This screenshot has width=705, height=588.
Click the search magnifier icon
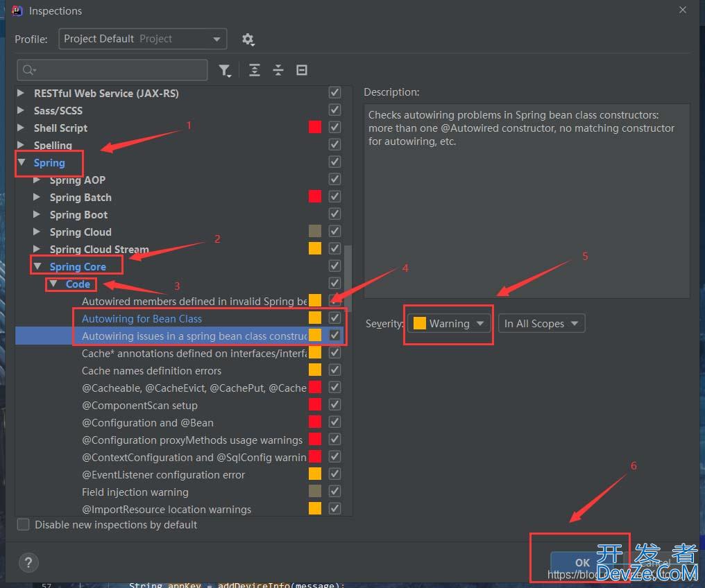[28, 70]
